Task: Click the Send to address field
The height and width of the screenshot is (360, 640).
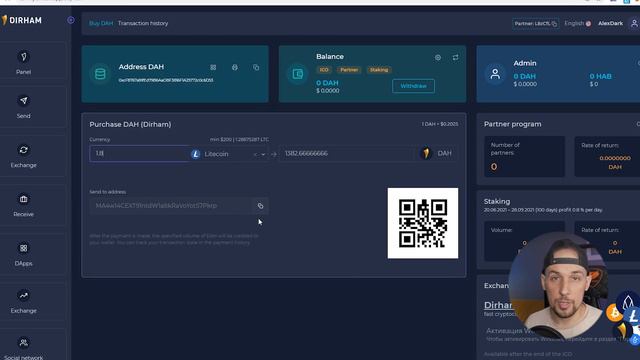Action: pyautogui.click(x=179, y=206)
